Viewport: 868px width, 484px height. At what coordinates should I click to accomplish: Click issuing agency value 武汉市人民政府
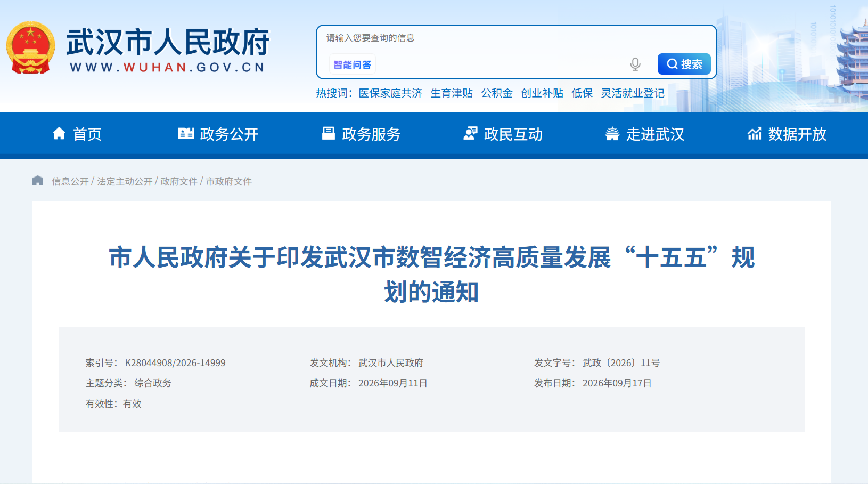click(391, 363)
